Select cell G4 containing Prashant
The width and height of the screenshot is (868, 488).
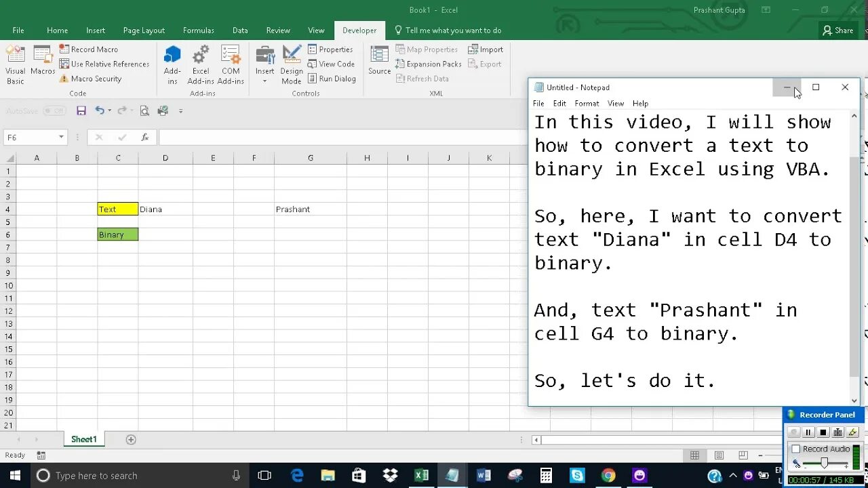point(311,209)
